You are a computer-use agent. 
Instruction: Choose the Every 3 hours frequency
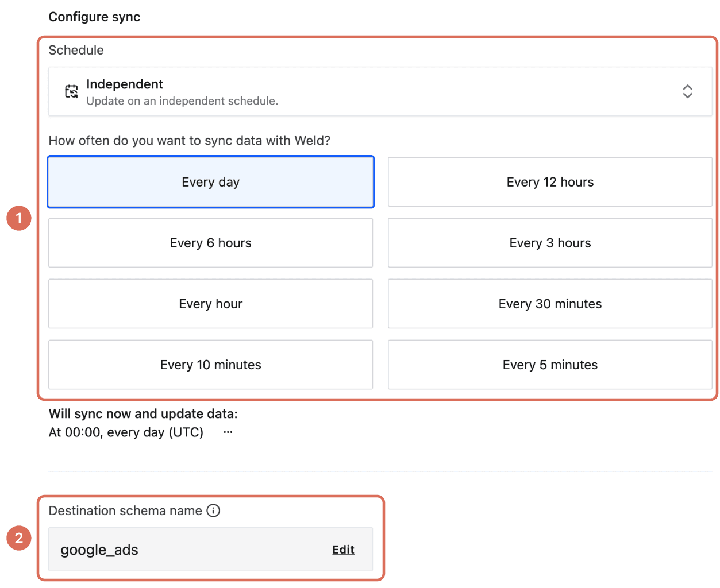click(550, 243)
